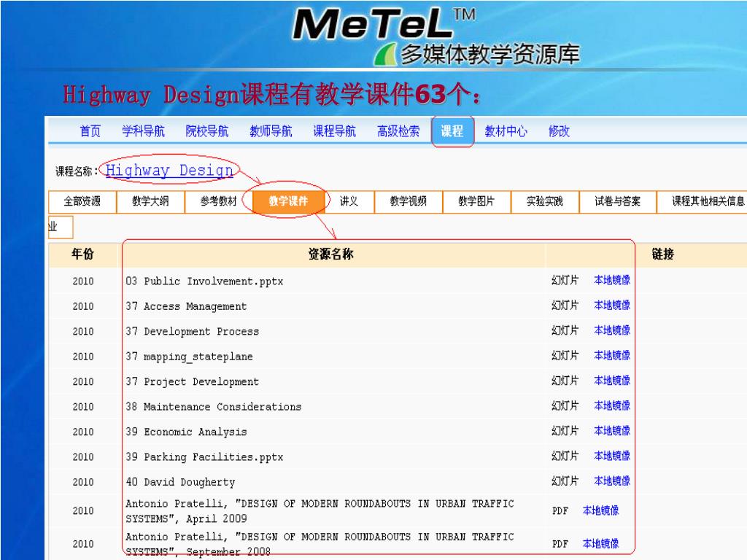Screen dimensions: 747x560
Task: Select 教师导航 in navigation bar
Action: 271,131
